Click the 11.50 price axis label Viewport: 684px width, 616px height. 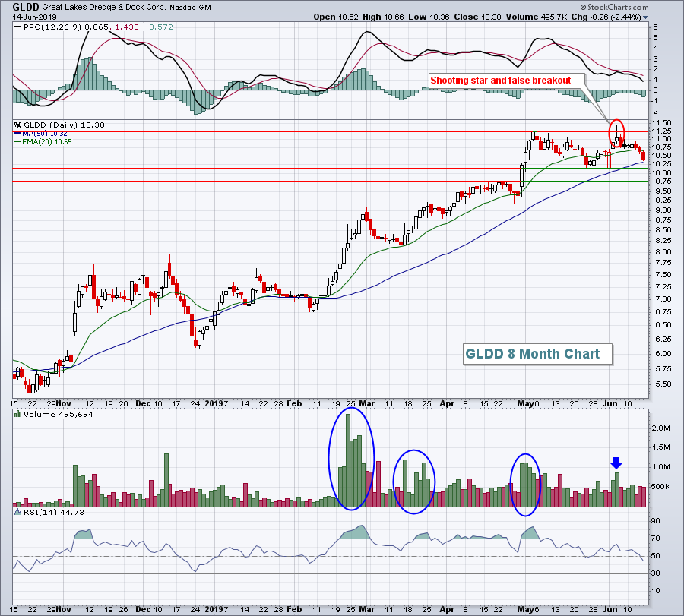click(x=661, y=123)
